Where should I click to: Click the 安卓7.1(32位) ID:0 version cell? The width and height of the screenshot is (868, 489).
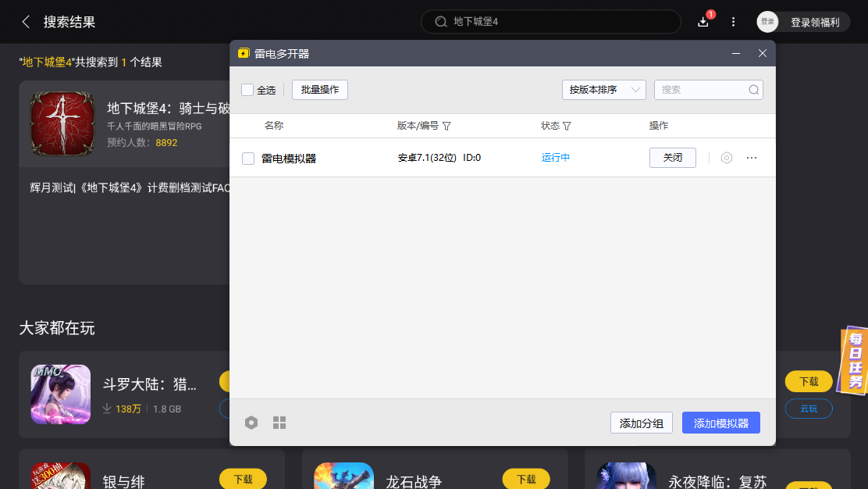[x=439, y=158]
